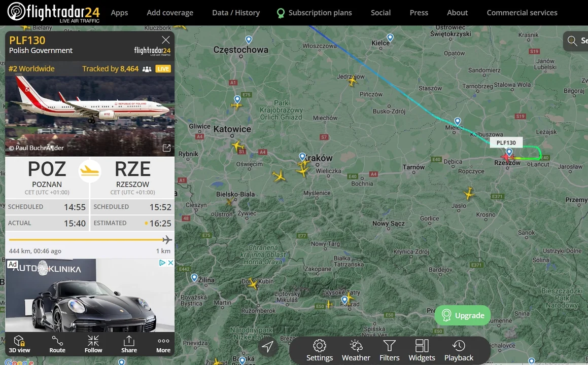The image size is (588, 365).
Task: Select the airport pin at Poprad
Action: pyautogui.click(x=344, y=300)
